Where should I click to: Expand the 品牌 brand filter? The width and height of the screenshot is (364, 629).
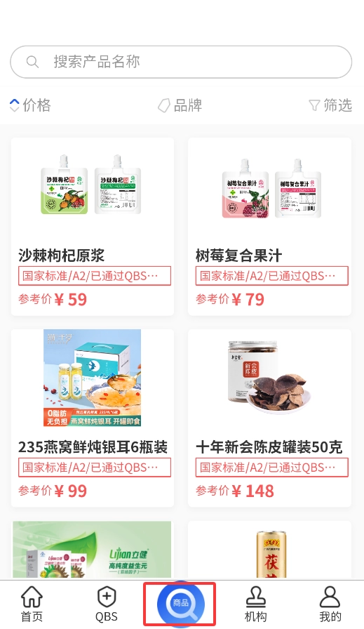click(x=180, y=105)
